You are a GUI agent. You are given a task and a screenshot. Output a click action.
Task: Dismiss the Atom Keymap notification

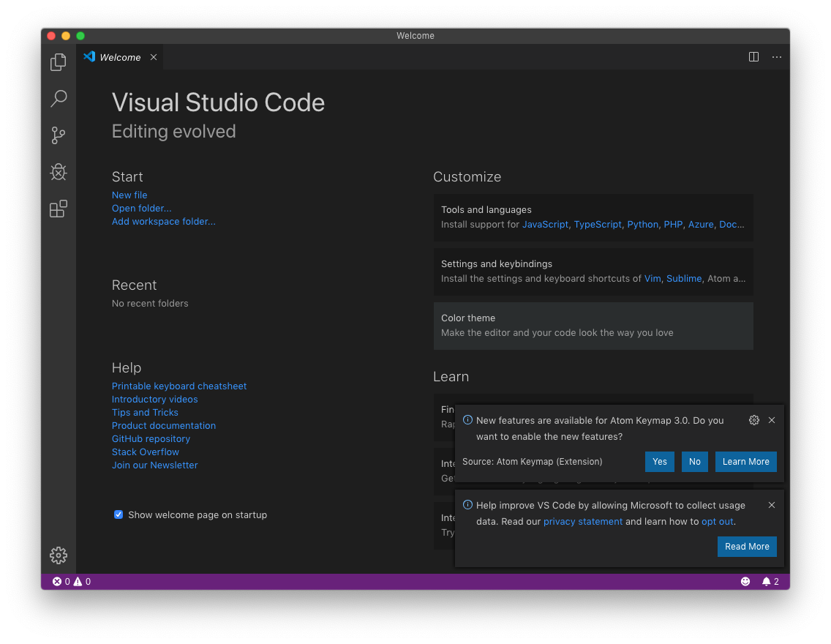(772, 420)
